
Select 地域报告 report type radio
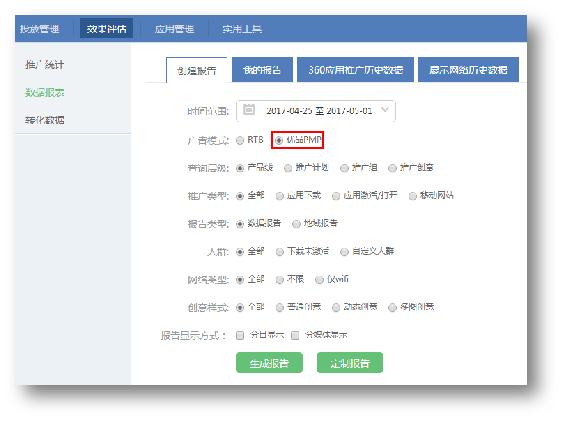click(x=296, y=224)
